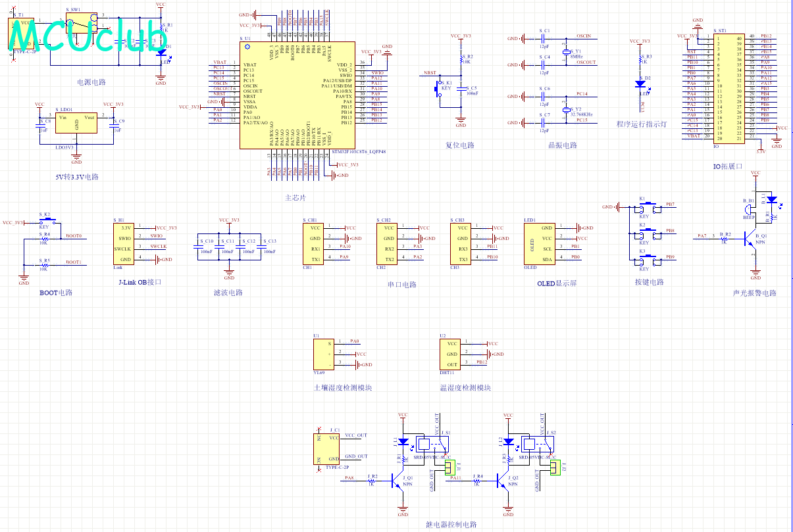The width and height of the screenshot is (793, 532).
Task: Click the S_Y1 8MHz crystal symbol
Action: click(566, 52)
